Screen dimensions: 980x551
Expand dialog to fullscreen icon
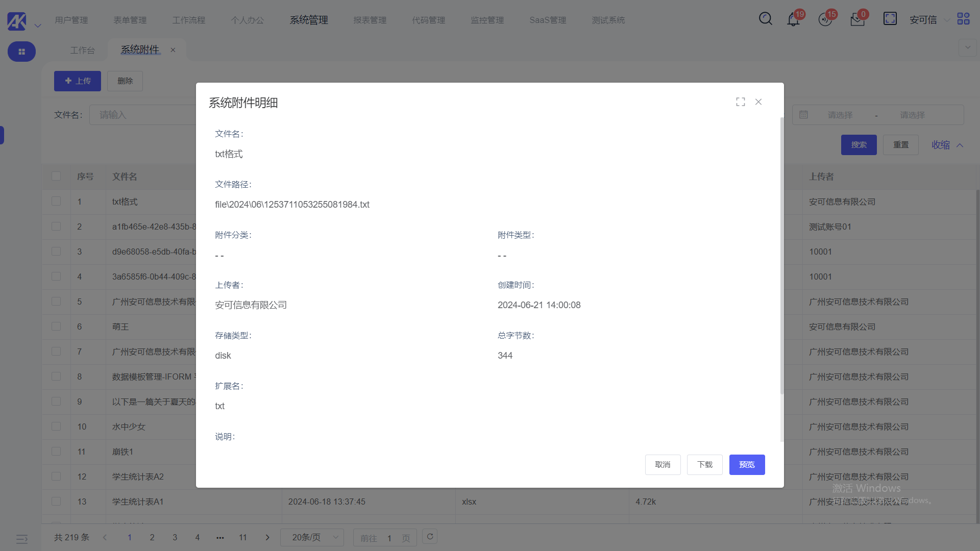[x=741, y=102]
